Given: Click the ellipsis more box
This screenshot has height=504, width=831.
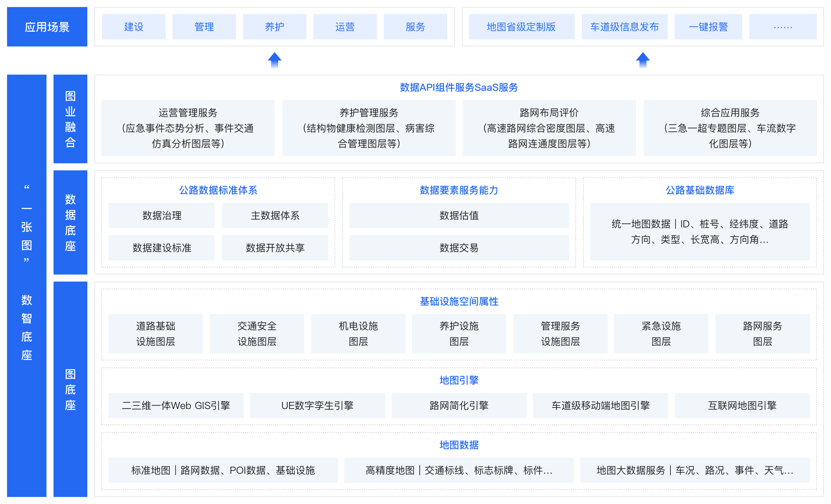Looking at the screenshot, I should (783, 27).
